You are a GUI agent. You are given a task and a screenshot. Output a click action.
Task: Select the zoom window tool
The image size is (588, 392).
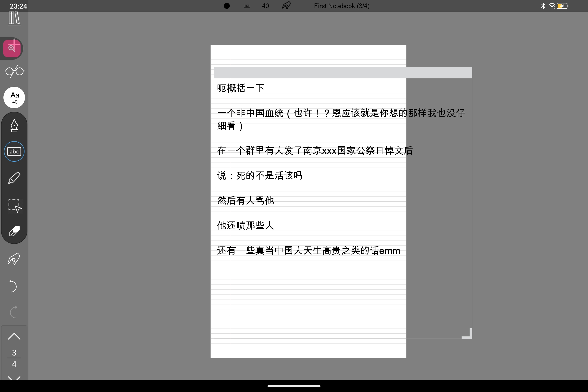12,48
